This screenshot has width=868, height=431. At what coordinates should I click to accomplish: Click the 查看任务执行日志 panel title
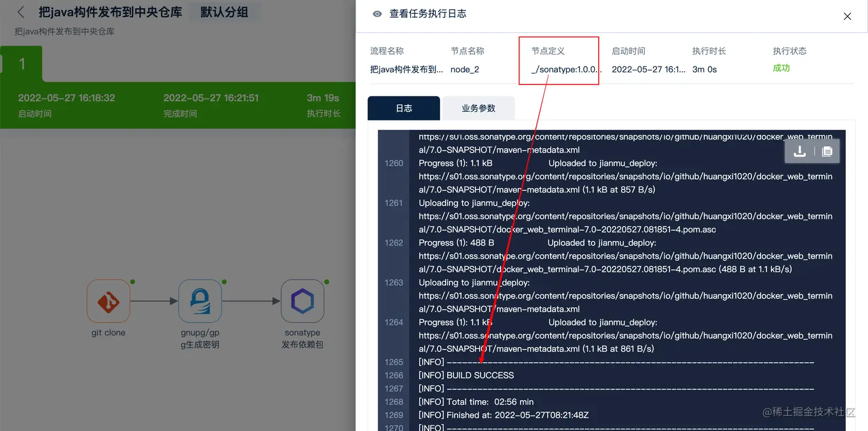pyautogui.click(x=428, y=14)
